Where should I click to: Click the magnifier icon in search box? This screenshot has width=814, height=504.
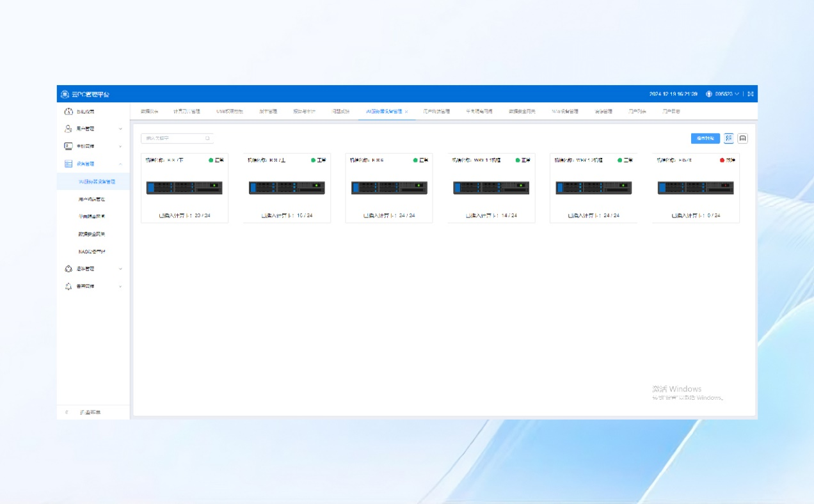tap(207, 138)
